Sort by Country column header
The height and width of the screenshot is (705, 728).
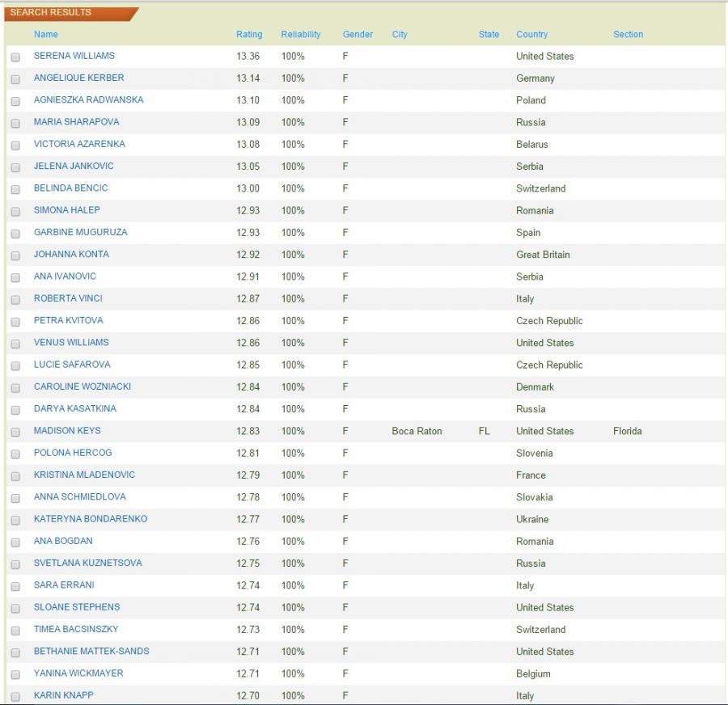pyautogui.click(x=531, y=34)
